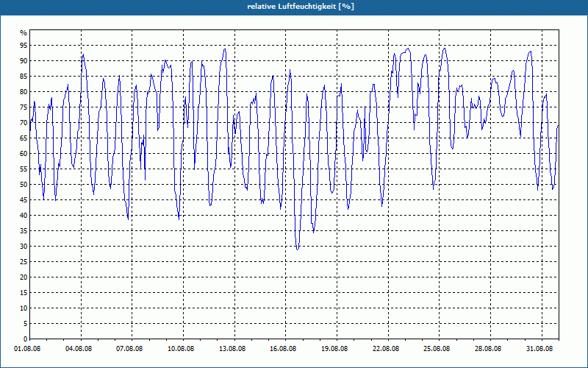Click the y-axis value 40

(x=24, y=215)
